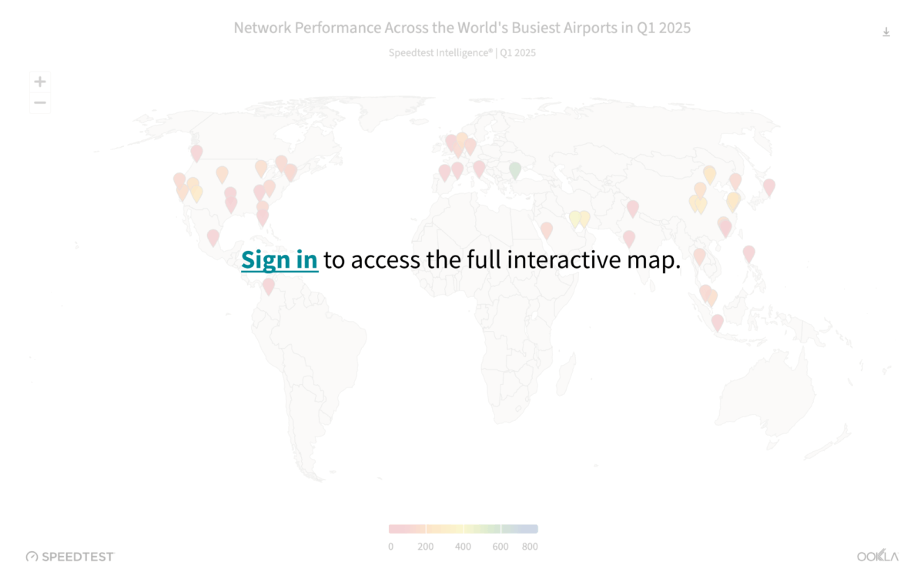Select the map pin in Thailand
Image resolution: width=924 pixels, height=582 pixels.
point(699,256)
